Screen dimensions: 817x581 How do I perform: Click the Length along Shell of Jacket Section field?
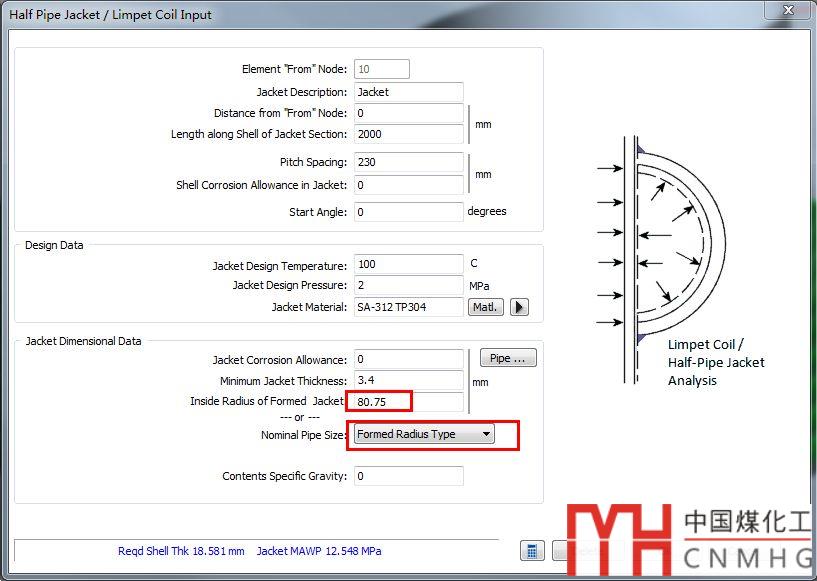coord(408,134)
